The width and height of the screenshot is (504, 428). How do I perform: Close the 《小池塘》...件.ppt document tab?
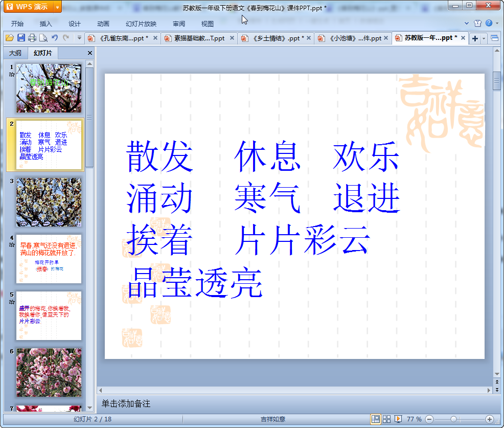(x=386, y=38)
